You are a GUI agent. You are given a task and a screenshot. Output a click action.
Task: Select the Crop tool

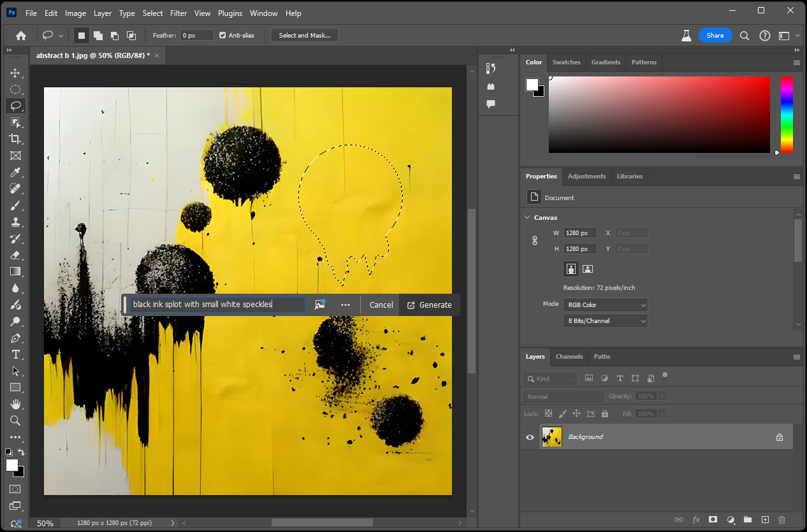[15, 139]
